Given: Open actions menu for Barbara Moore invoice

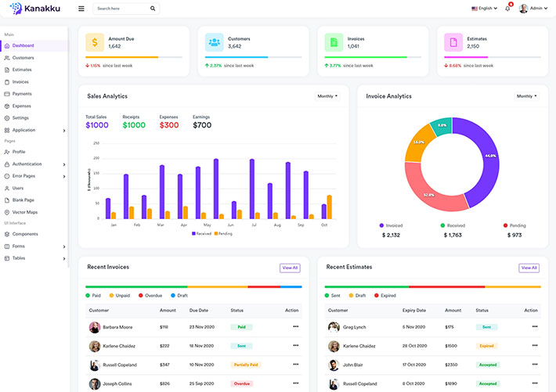Looking at the screenshot, I should pos(295,326).
